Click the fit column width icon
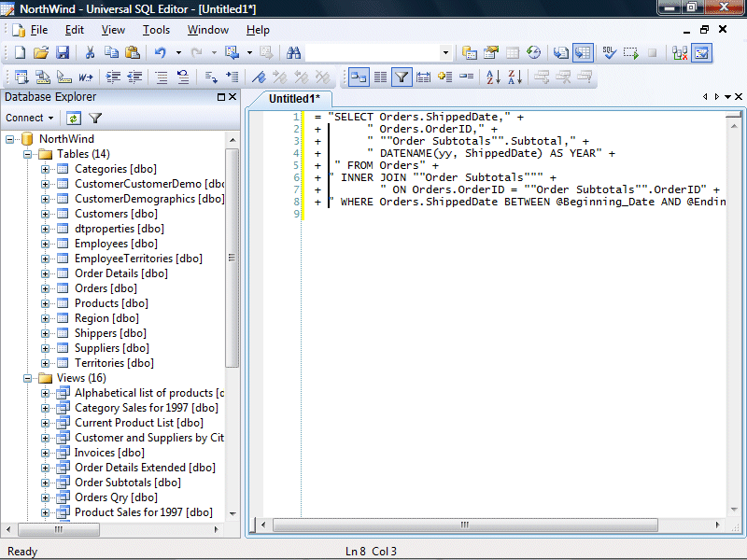The height and width of the screenshot is (560, 747). 423,77
